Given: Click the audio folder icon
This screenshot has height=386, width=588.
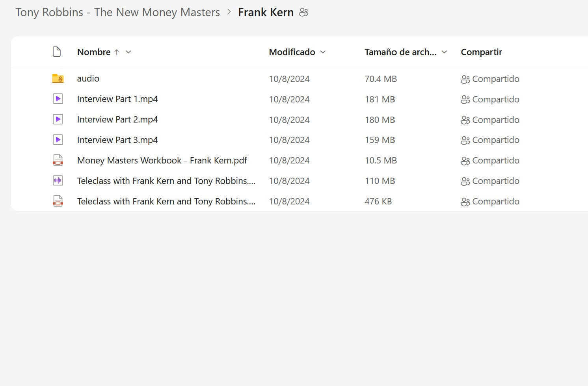Looking at the screenshot, I should click(x=58, y=79).
